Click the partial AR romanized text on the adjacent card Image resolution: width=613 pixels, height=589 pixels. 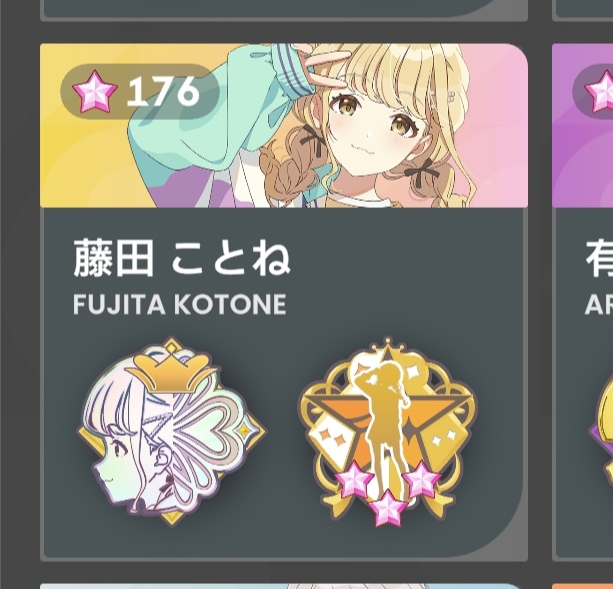point(599,304)
